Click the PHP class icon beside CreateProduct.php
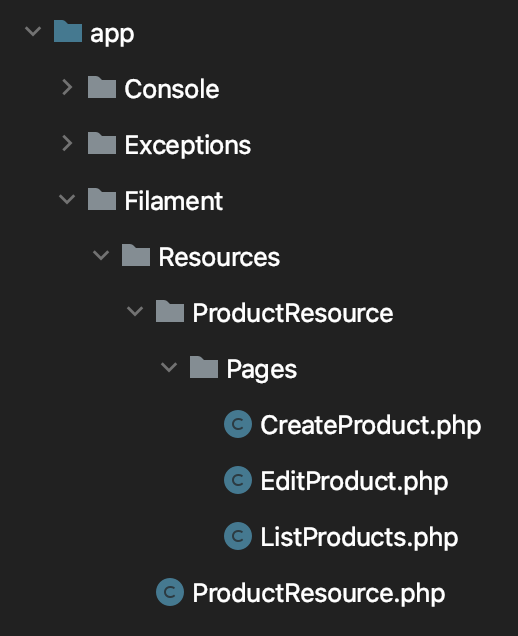This screenshot has height=636, width=518. tap(238, 424)
